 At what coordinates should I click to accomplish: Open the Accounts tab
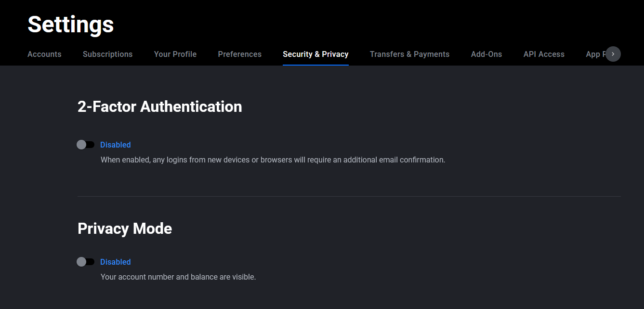[44, 54]
